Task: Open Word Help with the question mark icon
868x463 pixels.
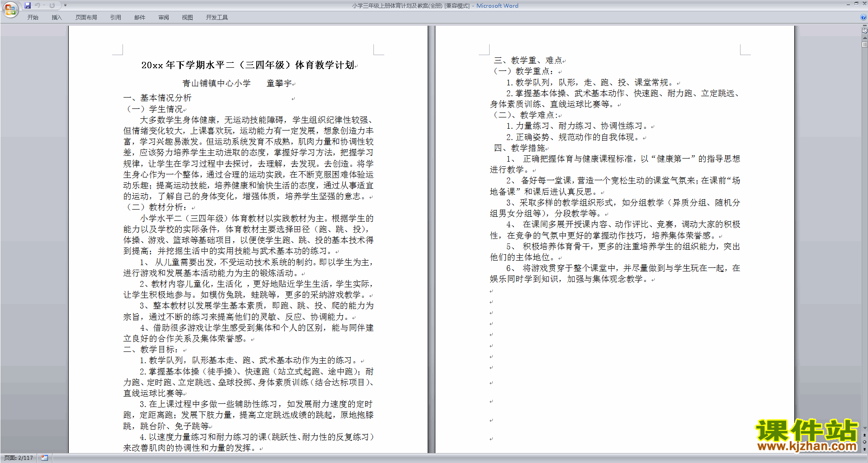Action: coord(863,17)
